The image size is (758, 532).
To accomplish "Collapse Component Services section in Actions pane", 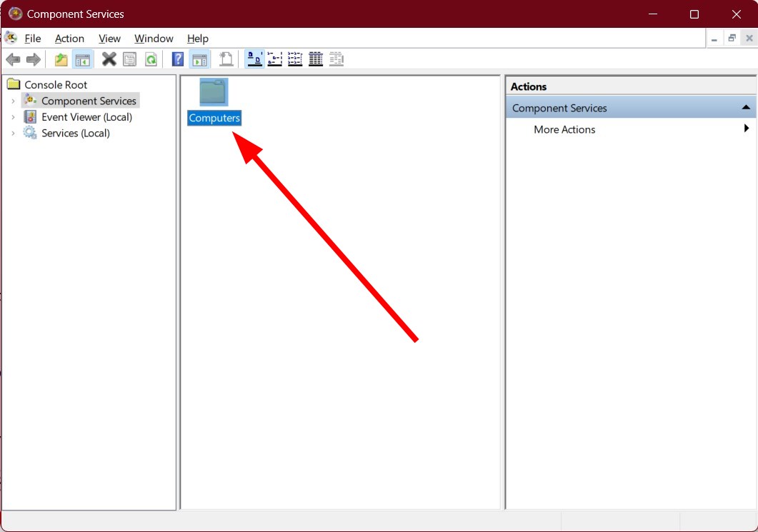I will [746, 108].
